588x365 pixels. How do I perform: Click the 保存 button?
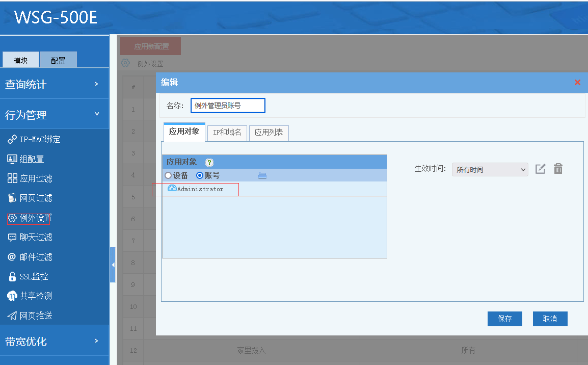coord(504,319)
